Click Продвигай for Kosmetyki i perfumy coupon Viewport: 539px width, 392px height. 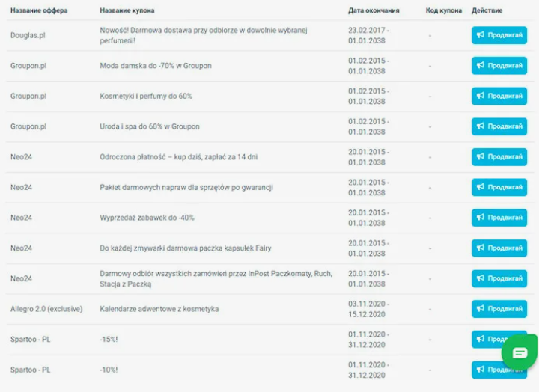point(499,96)
